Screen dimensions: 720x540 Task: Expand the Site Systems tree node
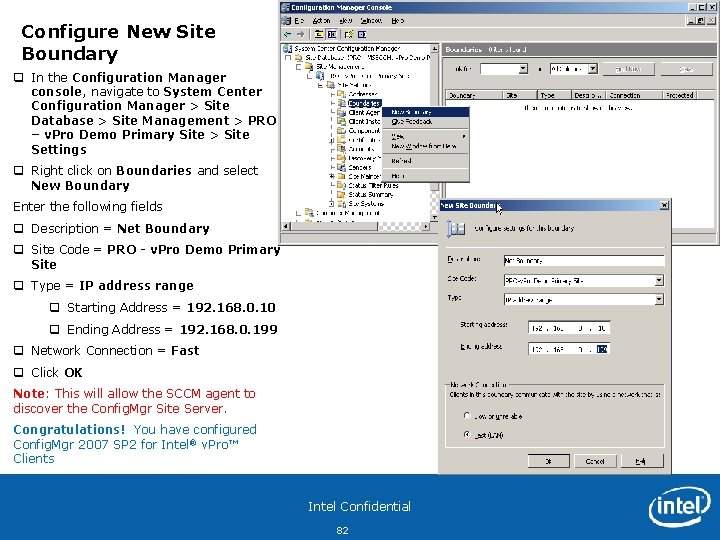(x=332, y=203)
